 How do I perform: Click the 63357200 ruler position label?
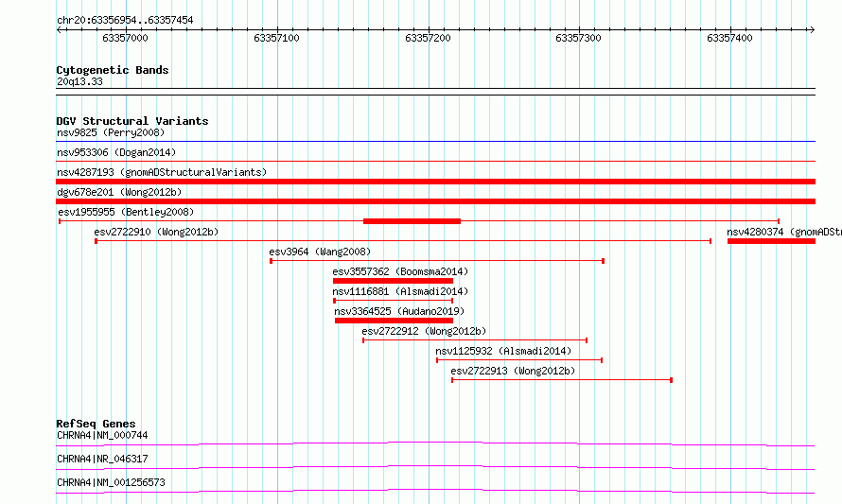428,38
